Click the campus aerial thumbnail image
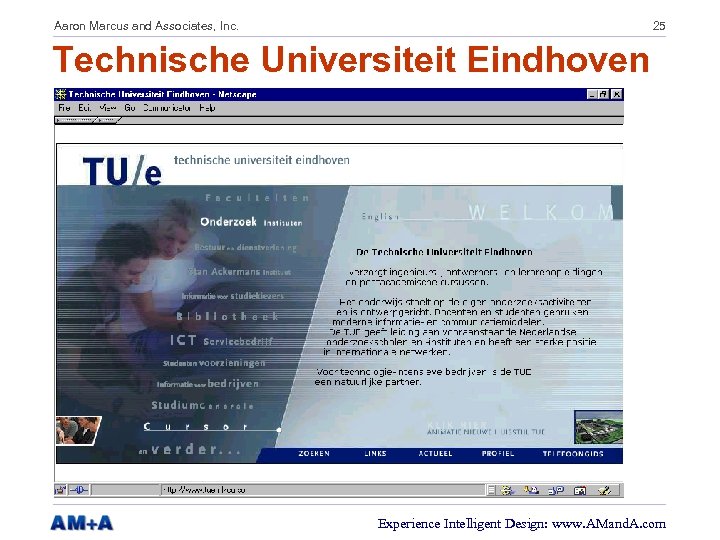720x540 pixels. [x=598, y=427]
